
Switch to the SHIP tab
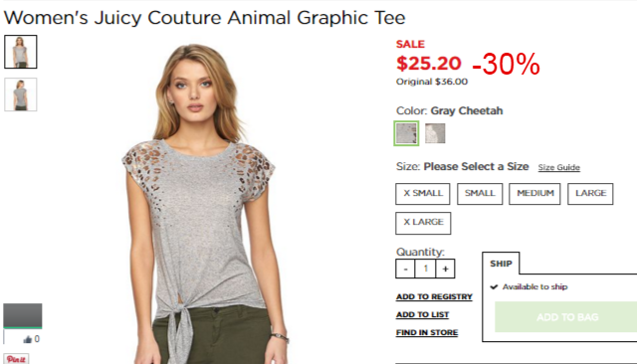(x=501, y=264)
